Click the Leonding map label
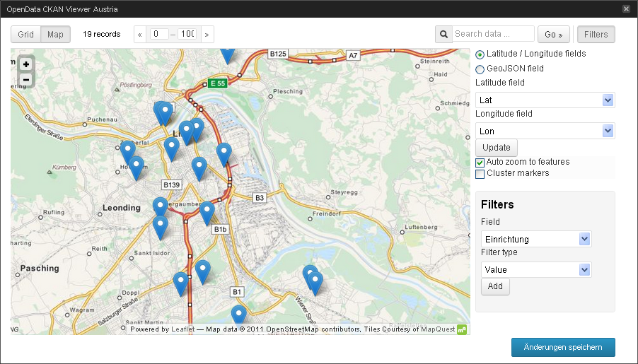638x364 pixels. pos(121,208)
